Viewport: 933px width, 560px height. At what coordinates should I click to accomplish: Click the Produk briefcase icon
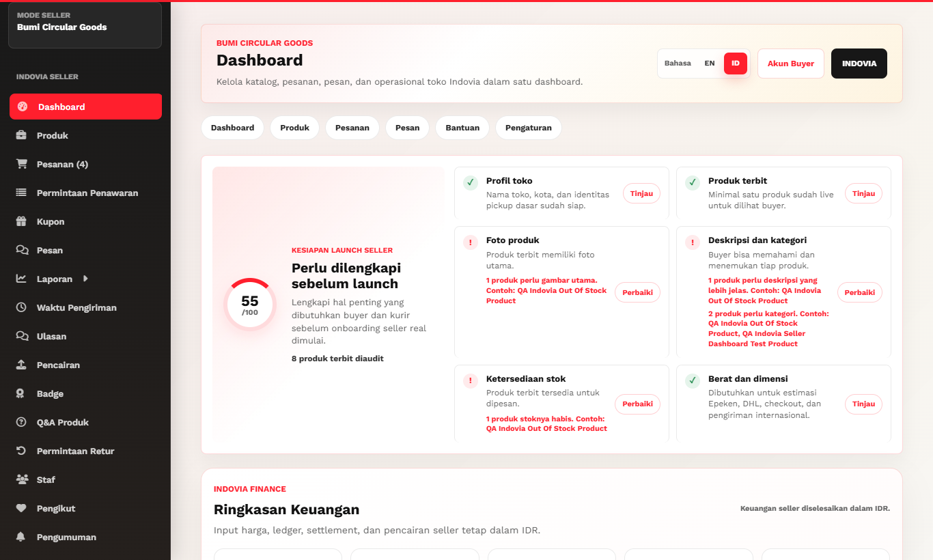click(22, 135)
